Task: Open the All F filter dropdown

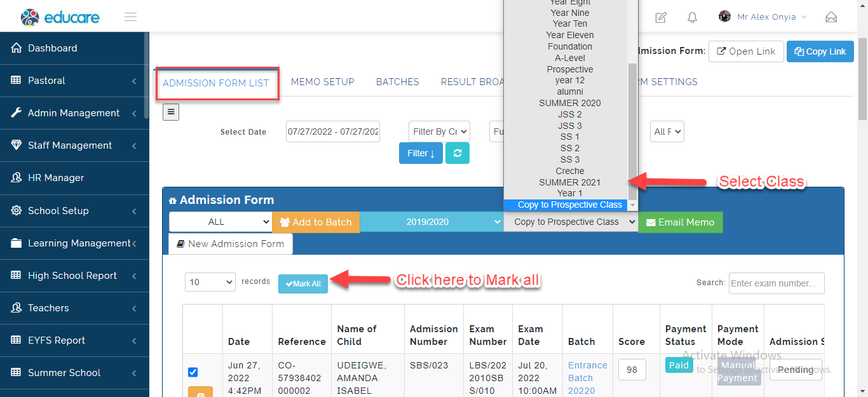Action: point(667,131)
